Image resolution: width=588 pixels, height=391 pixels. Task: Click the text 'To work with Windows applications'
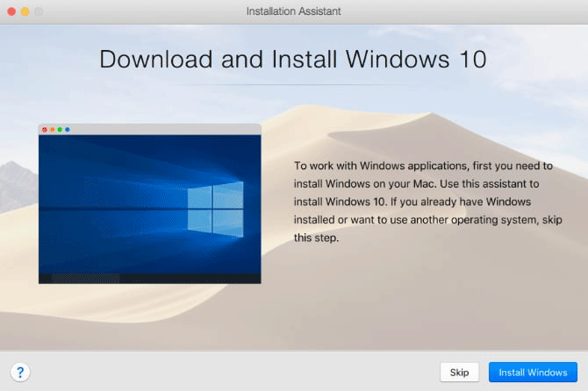point(382,166)
